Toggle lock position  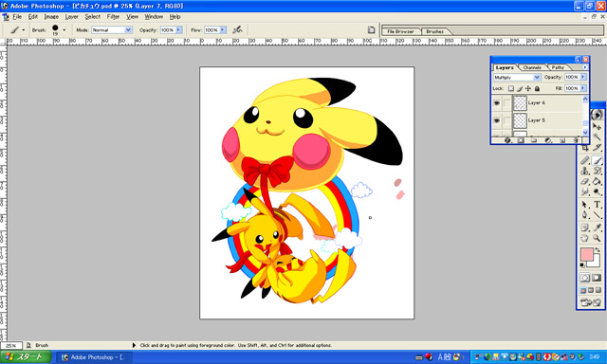coord(528,88)
